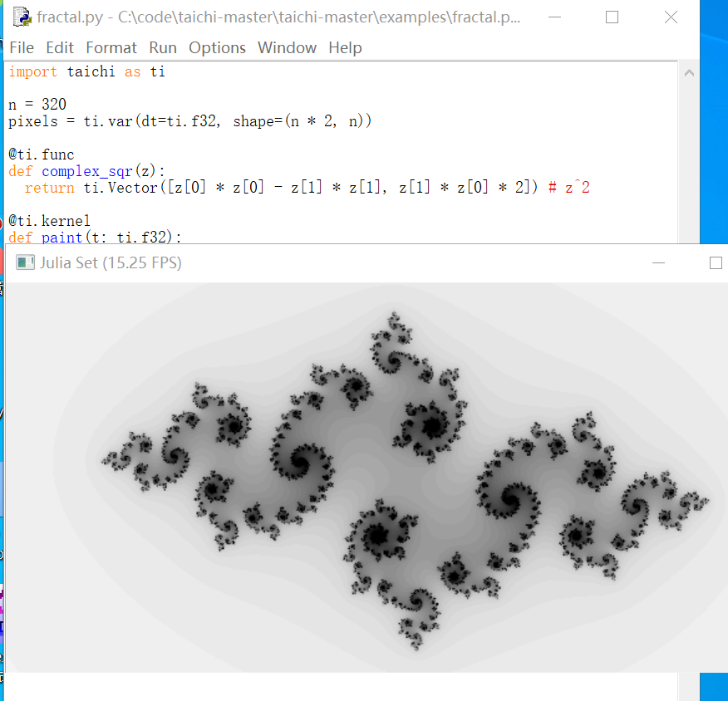728x701 pixels.
Task: Click the complex_sqr function name
Action: 86,170
